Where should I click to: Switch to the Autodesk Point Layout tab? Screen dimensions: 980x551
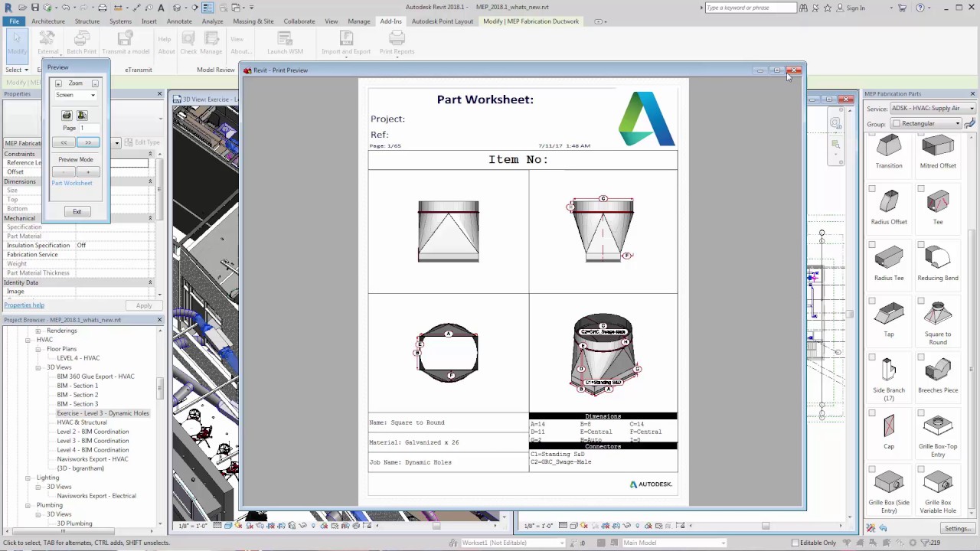point(443,21)
